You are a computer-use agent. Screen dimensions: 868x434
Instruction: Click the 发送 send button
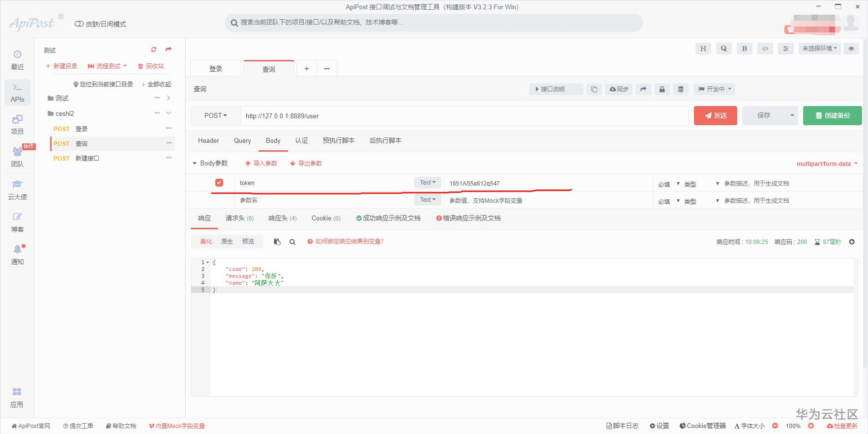715,116
